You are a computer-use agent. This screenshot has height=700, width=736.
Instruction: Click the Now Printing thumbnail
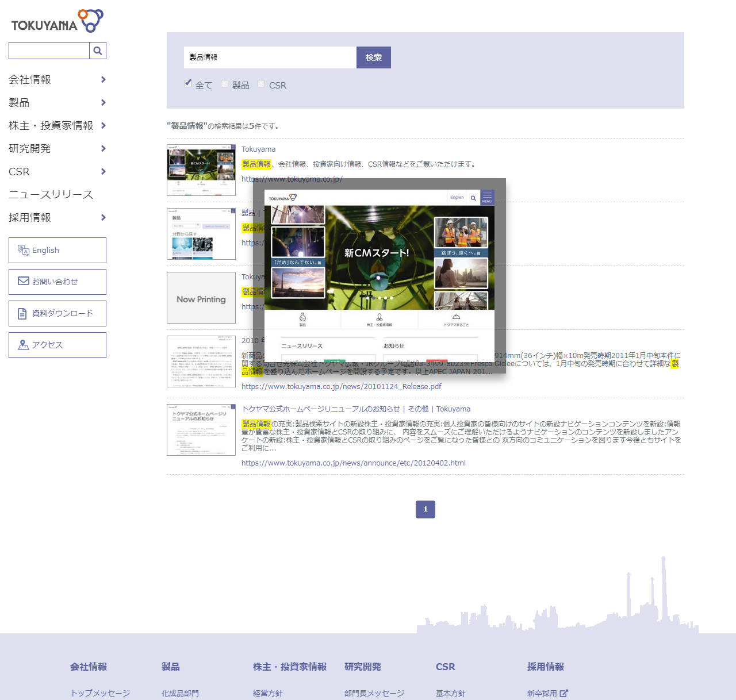(201, 298)
